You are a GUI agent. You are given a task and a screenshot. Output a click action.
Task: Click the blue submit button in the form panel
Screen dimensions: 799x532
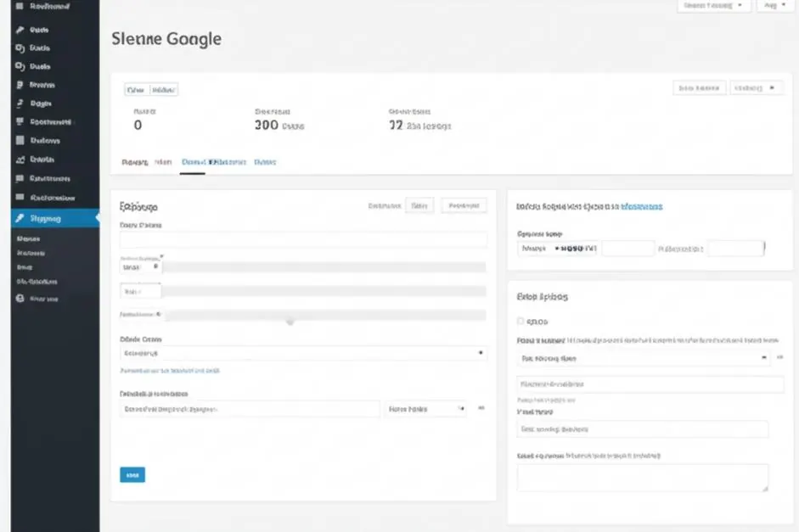pyautogui.click(x=132, y=475)
